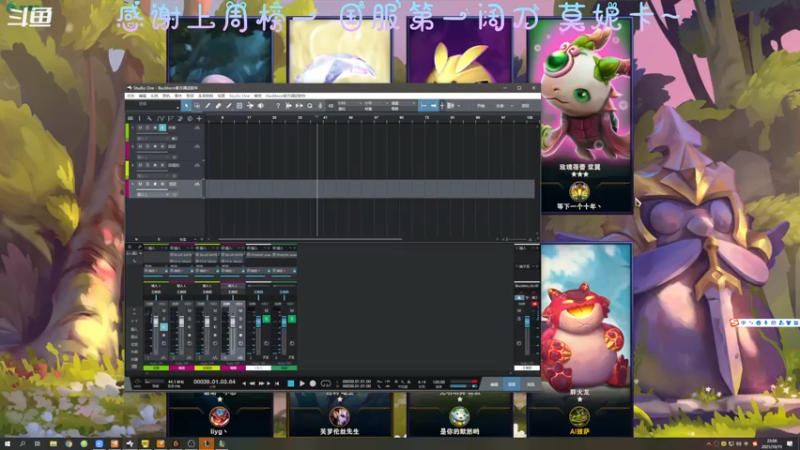The image size is (800, 450).
Task: Open the tool-mode dropdown left of Arrow tool
Action: pyautogui.click(x=178, y=107)
